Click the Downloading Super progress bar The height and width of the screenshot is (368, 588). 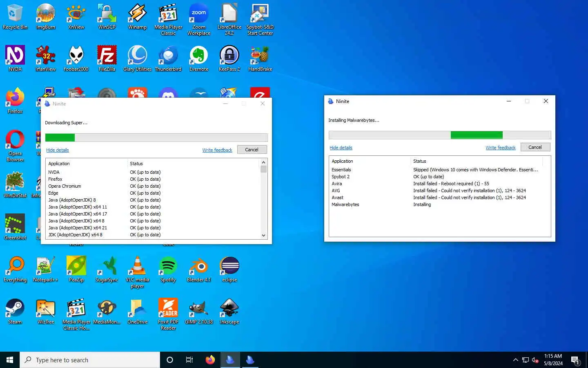(156, 137)
